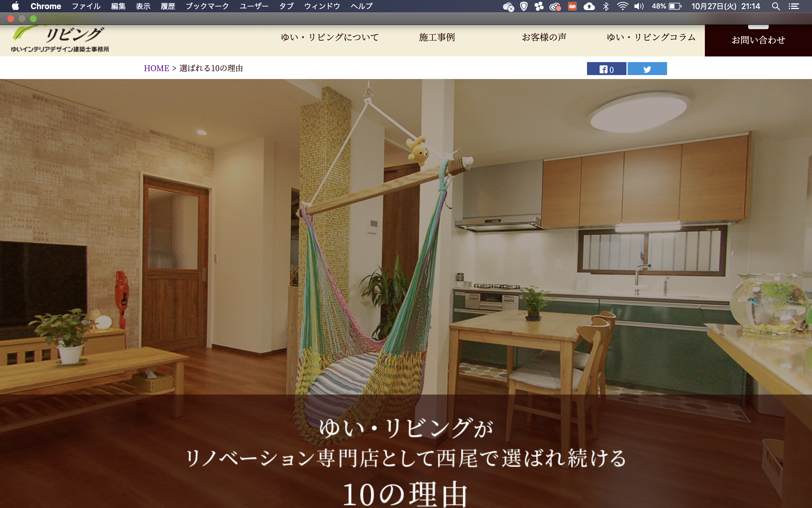Click the Facebook share button
812x508 pixels.
(606, 69)
